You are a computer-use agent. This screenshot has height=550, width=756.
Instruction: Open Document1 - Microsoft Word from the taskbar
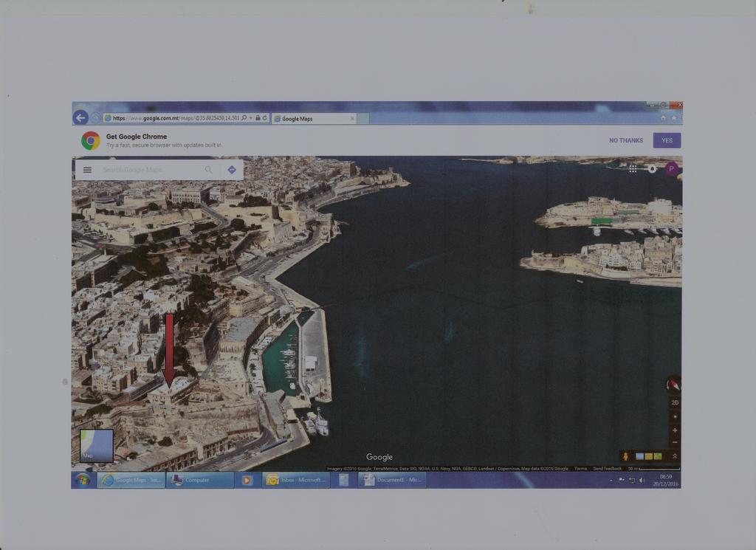point(392,480)
